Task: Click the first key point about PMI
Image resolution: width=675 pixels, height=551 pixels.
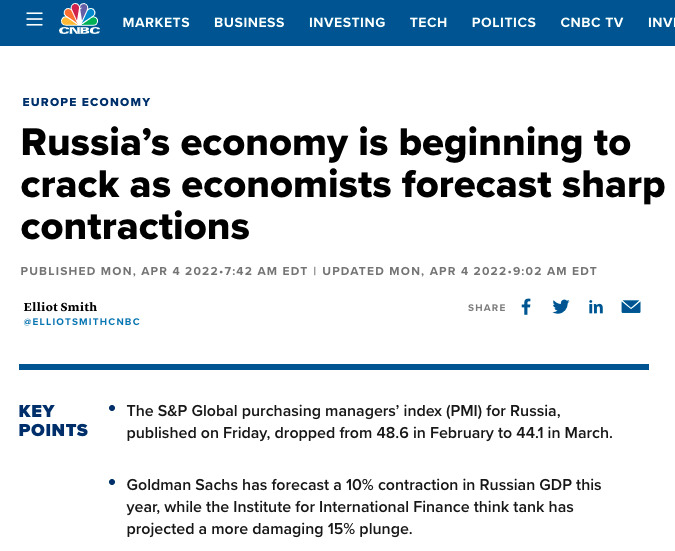Action: tap(369, 422)
